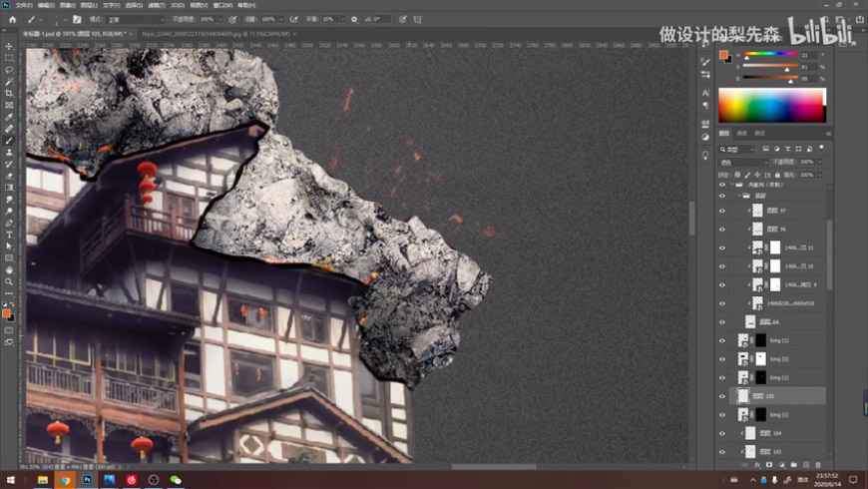868x489 pixels.
Task: Open Layers panel flyout menu
Action: [828, 134]
